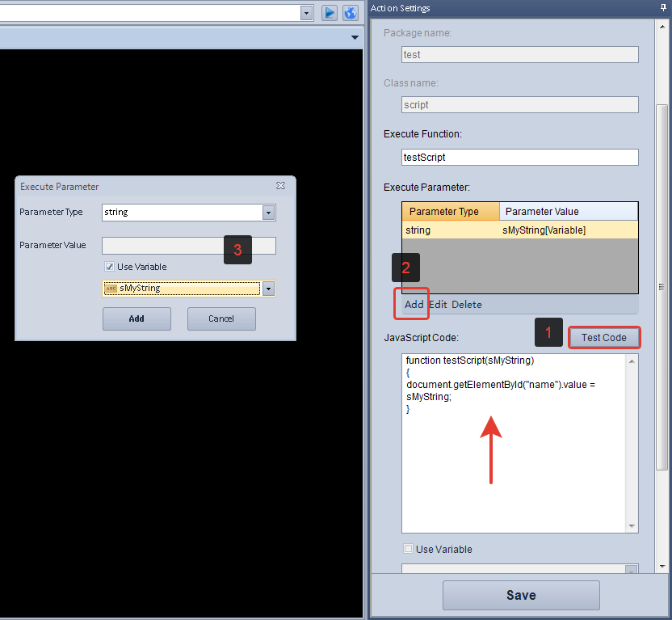Click the globe browser icon in toolbar
Image resolution: width=672 pixels, height=620 pixels.
click(350, 13)
